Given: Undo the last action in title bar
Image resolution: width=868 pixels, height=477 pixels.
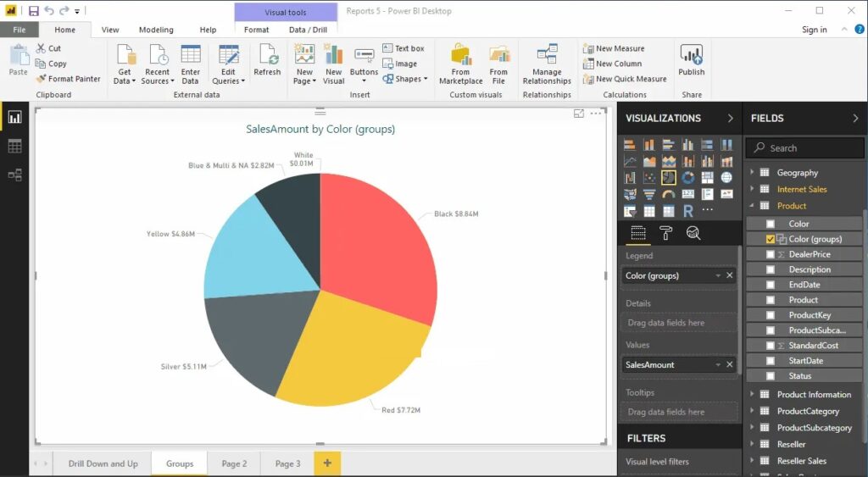Looking at the screenshot, I should [x=49, y=10].
